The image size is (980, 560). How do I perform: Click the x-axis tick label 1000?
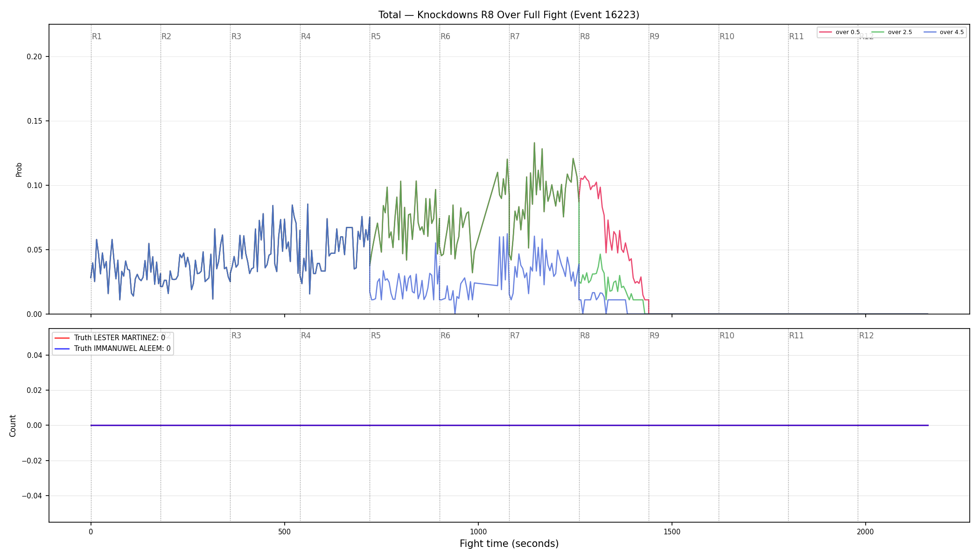tap(478, 532)
